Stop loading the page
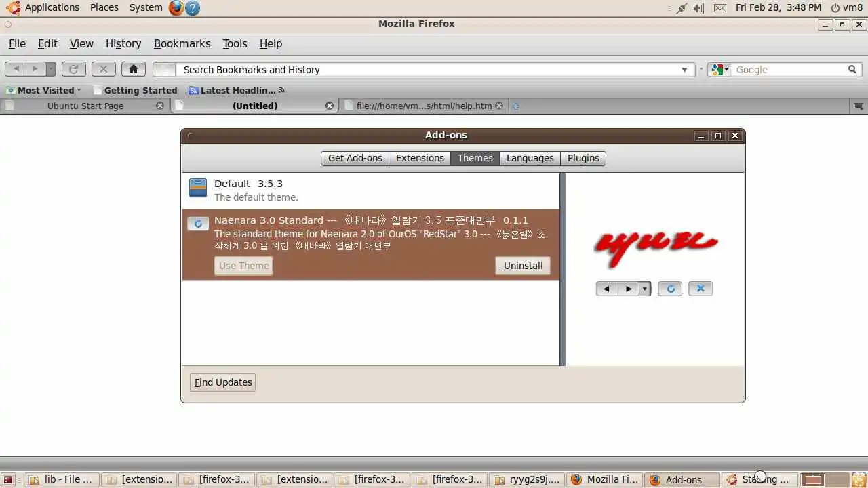This screenshot has height=488, width=868. (103, 69)
